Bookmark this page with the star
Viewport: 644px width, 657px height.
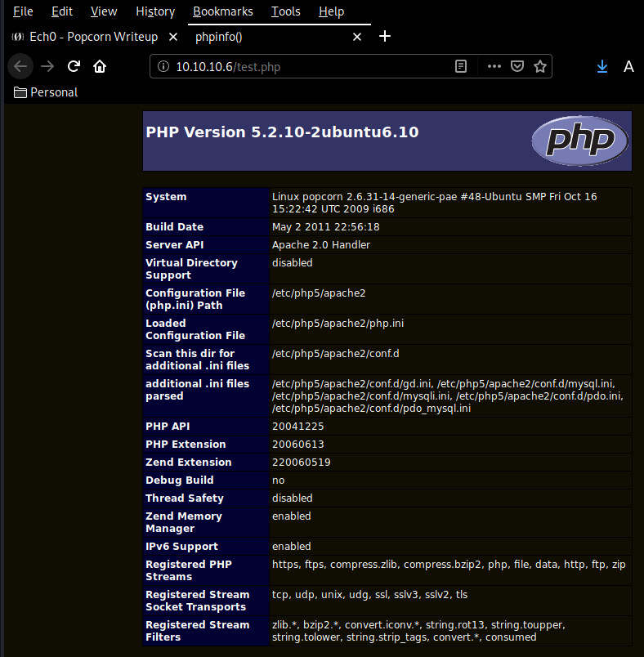[x=539, y=66]
